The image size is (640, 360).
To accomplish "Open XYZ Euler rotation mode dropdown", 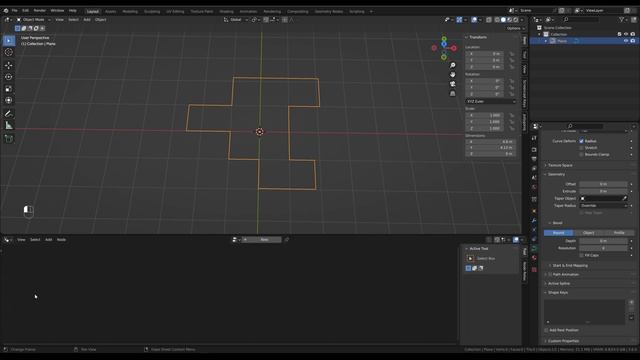I will pyautogui.click(x=490, y=101).
